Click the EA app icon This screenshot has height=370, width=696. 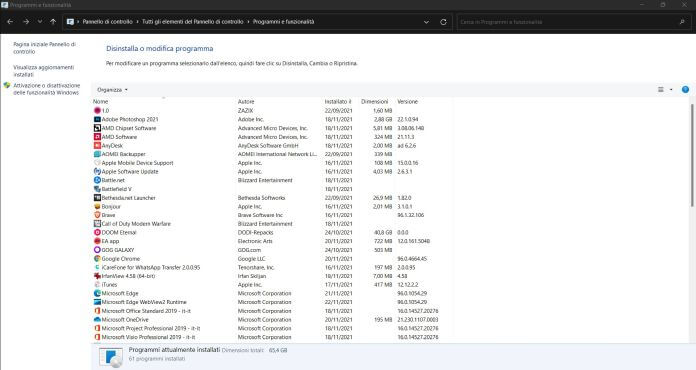(97, 241)
